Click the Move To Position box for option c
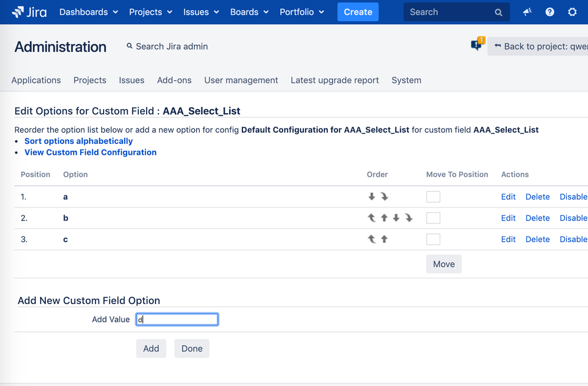The image size is (588, 386). (x=433, y=239)
